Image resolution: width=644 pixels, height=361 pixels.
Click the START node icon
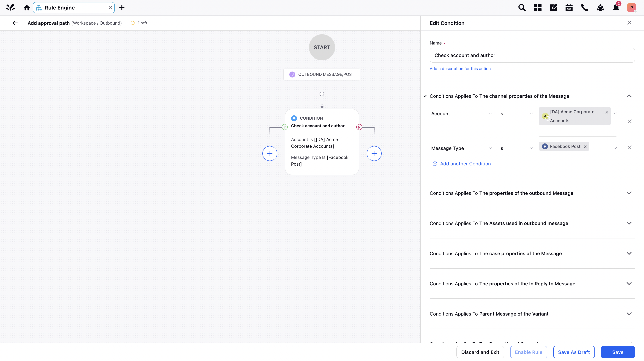322,47
